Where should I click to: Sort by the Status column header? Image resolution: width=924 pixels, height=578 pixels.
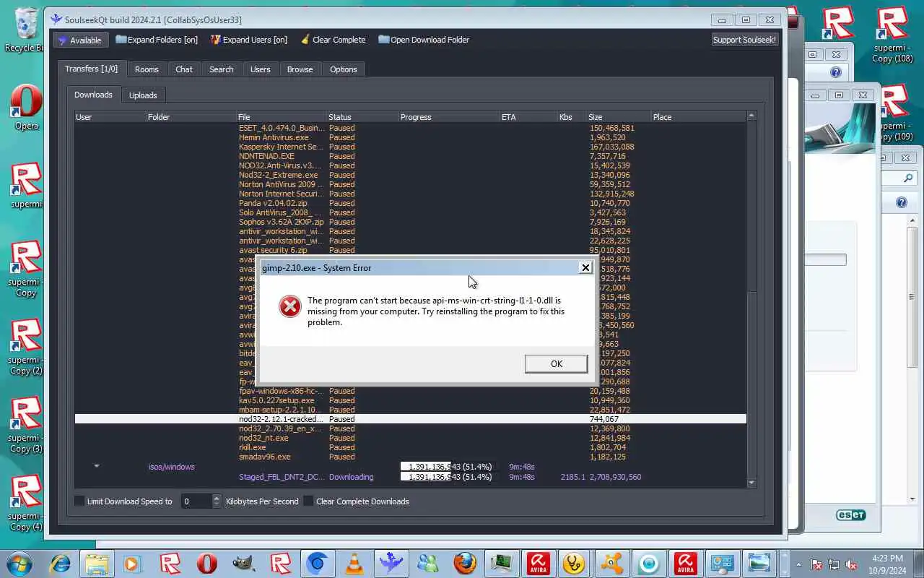coord(362,117)
